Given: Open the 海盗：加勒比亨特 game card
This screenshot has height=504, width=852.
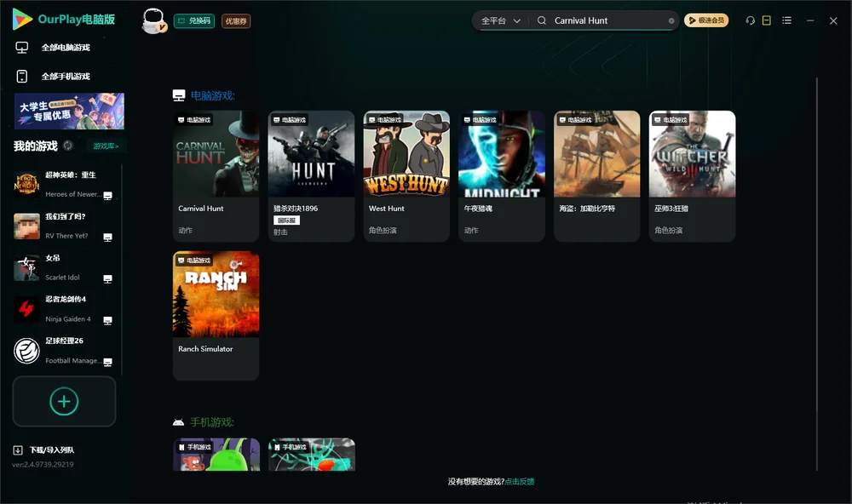Looking at the screenshot, I should coord(597,176).
